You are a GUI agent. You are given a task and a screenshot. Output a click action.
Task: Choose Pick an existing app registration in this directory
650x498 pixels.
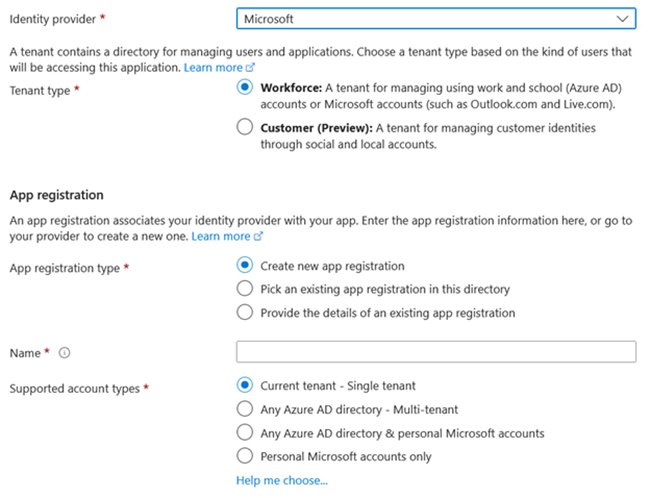tap(244, 289)
